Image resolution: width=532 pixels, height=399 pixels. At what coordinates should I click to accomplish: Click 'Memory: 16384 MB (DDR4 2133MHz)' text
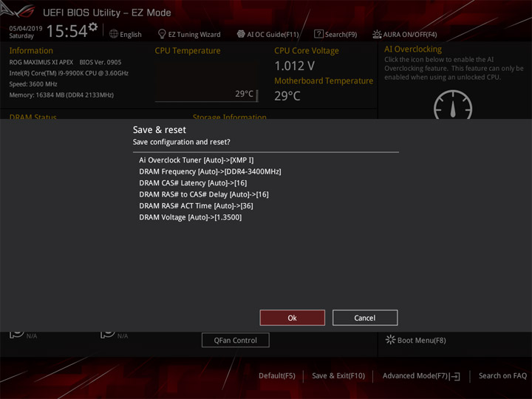(61, 95)
